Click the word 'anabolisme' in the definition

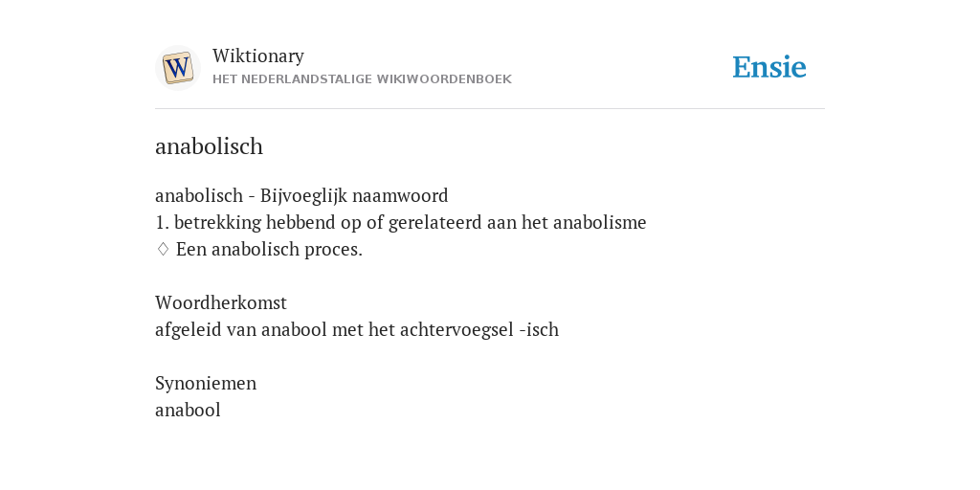tap(600, 222)
